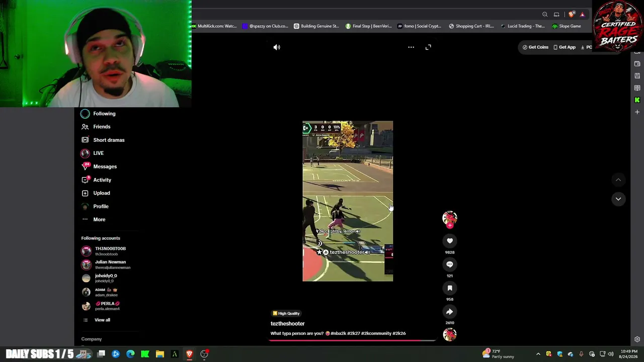Open Brave Shields lion icon

(571, 15)
